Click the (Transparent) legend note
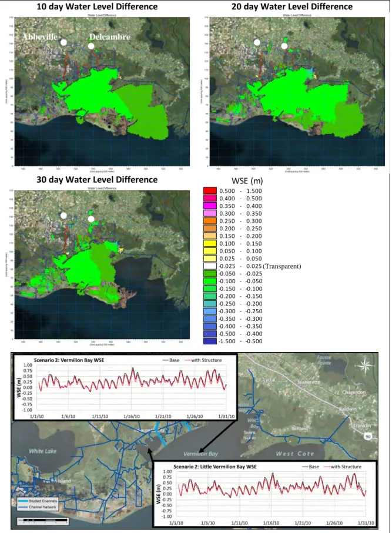The image size is (392, 533). [282, 266]
